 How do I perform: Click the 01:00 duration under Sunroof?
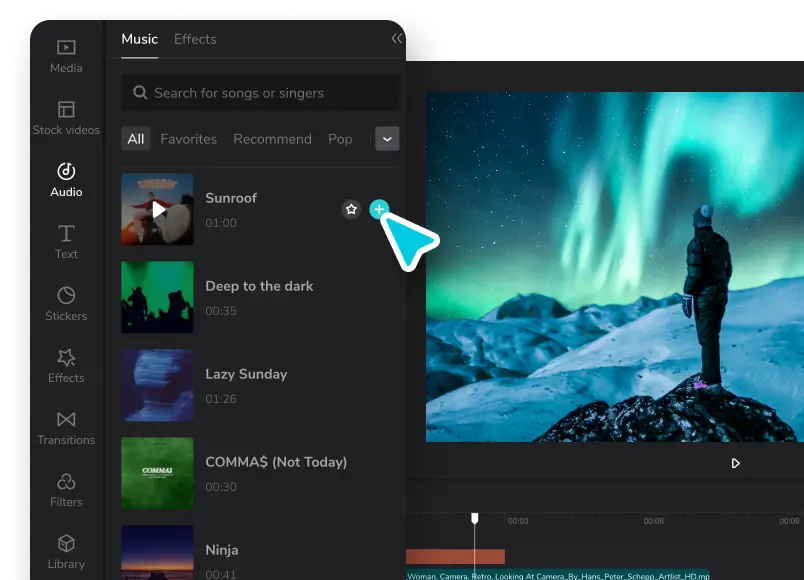[x=221, y=223]
